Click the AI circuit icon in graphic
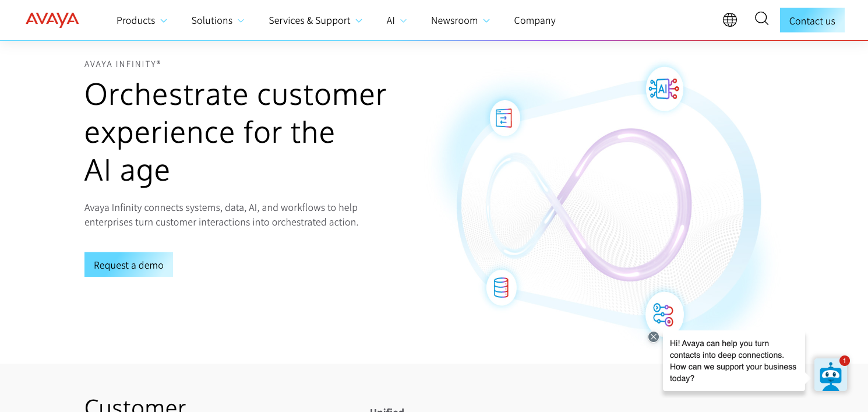Image resolution: width=868 pixels, height=412 pixels. click(664, 89)
